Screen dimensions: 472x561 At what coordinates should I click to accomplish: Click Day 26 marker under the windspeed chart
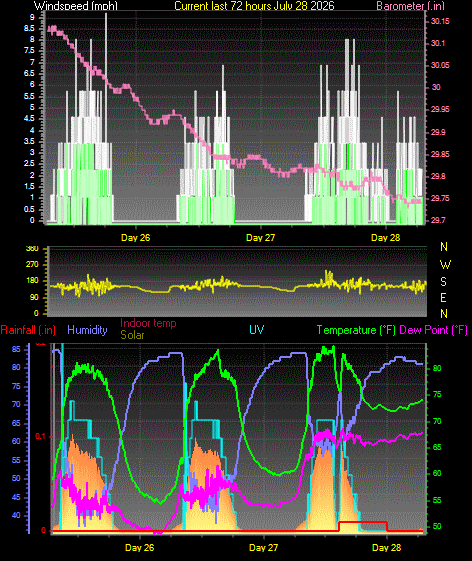coord(136,238)
